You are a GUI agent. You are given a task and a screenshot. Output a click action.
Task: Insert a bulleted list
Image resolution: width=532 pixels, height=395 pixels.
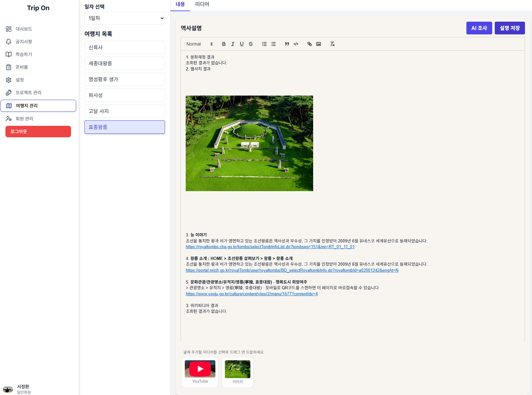273,44
